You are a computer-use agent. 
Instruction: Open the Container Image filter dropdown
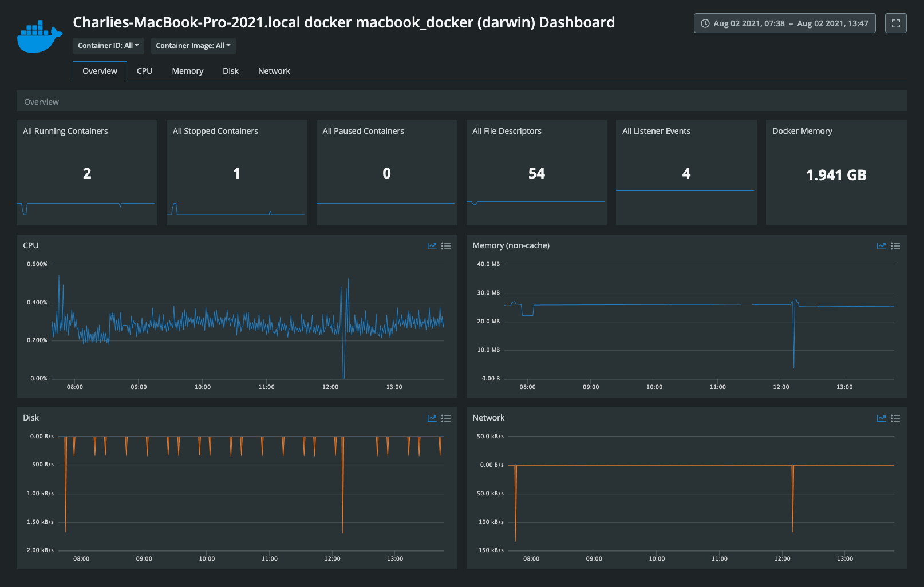pyautogui.click(x=193, y=46)
